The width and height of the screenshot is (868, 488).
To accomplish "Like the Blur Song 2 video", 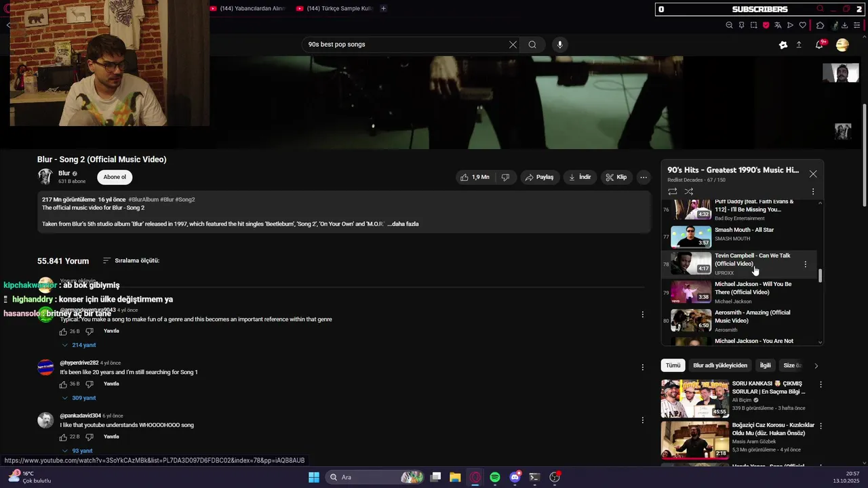I will pos(475,177).
